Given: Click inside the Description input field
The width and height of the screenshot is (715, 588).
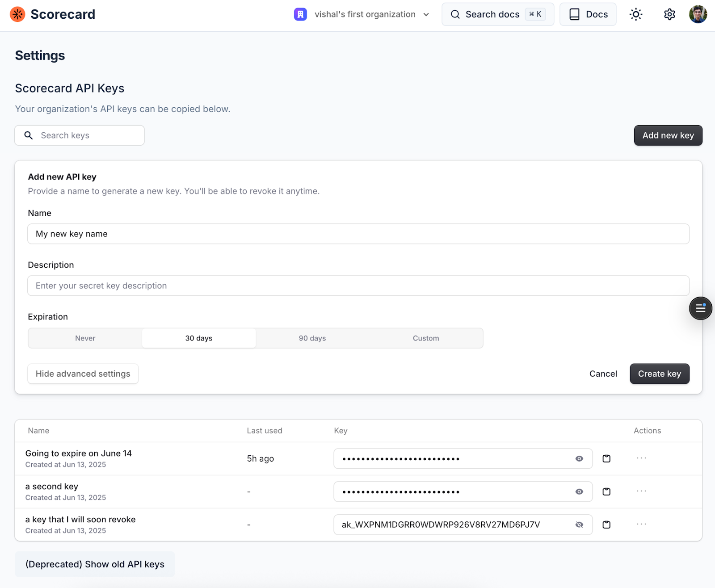Looking at the screenshot, I should pyautogui.click(x=357, y=286).
